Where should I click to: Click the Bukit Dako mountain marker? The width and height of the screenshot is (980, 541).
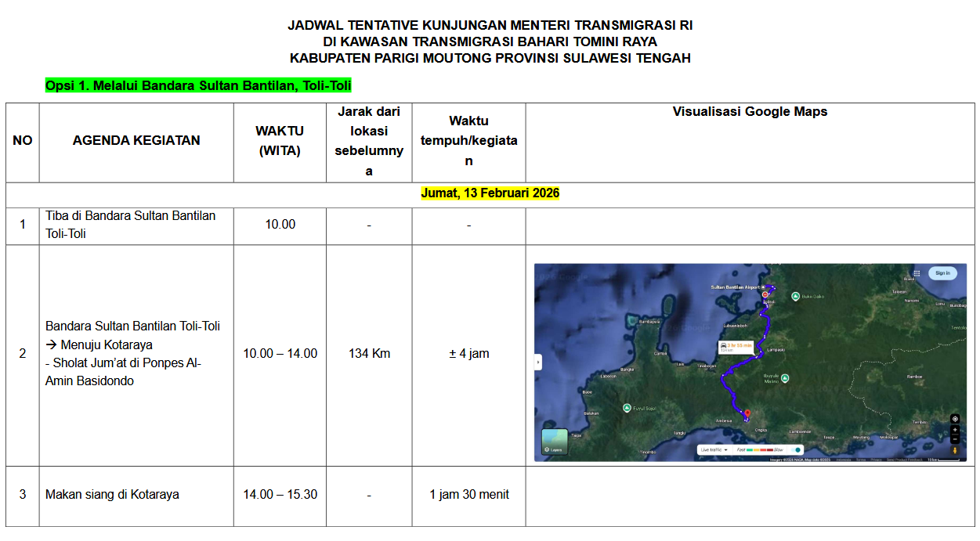click(796, 296)
